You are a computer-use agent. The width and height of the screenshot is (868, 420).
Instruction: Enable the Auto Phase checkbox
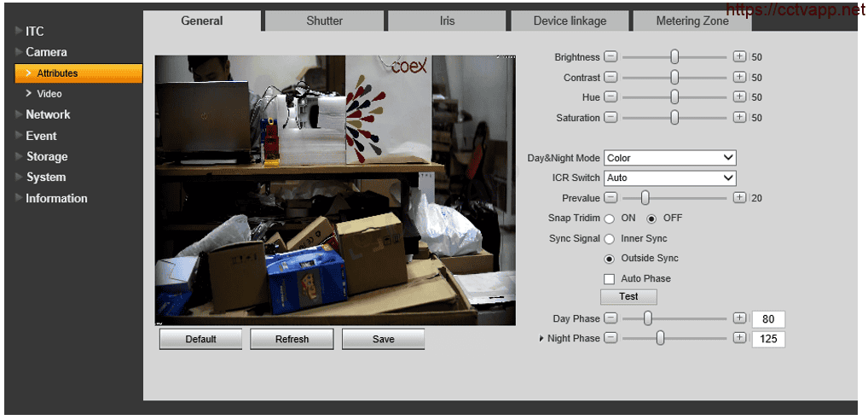tap(610, 279)
